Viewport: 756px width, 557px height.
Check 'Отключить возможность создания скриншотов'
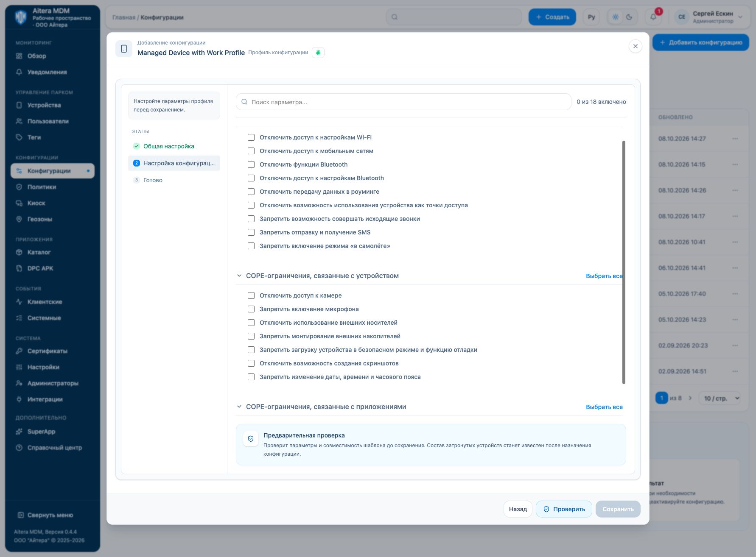point(251,363)
